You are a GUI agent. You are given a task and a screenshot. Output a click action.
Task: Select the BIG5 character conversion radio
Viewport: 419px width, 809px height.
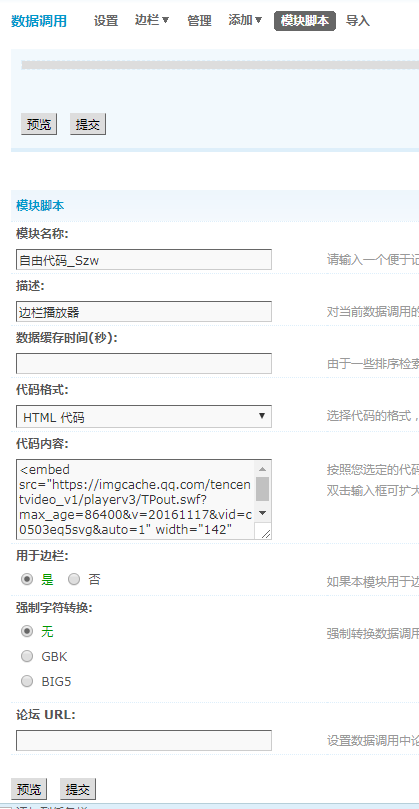tap(27, 682)
